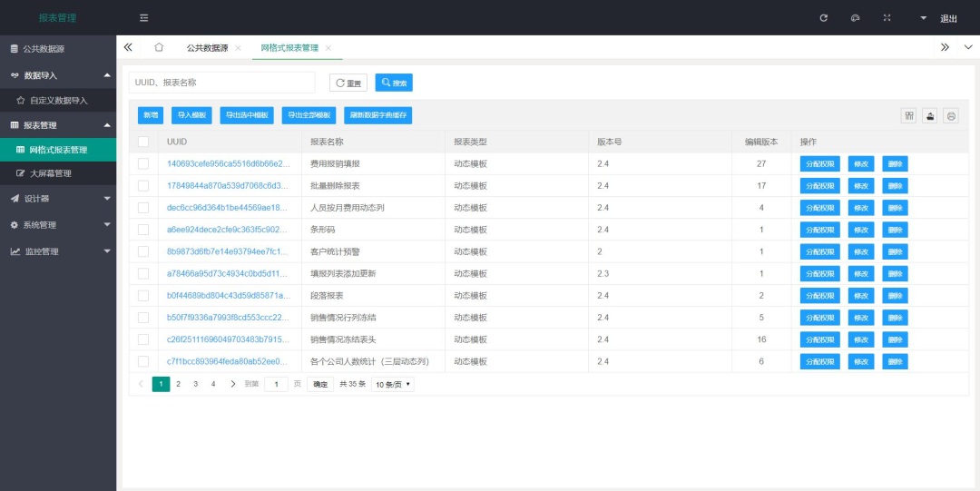
Task: Expand the 系统管理 sidebar menu
Action: (x=58, y=224)
